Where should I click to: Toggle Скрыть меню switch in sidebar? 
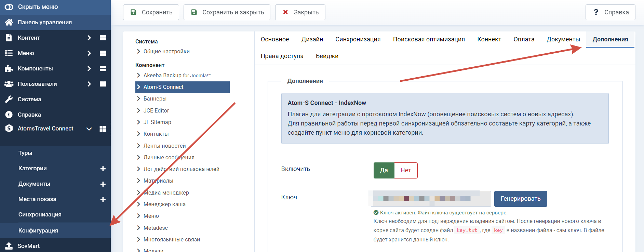pyautogui.click(x=9, y=7)
